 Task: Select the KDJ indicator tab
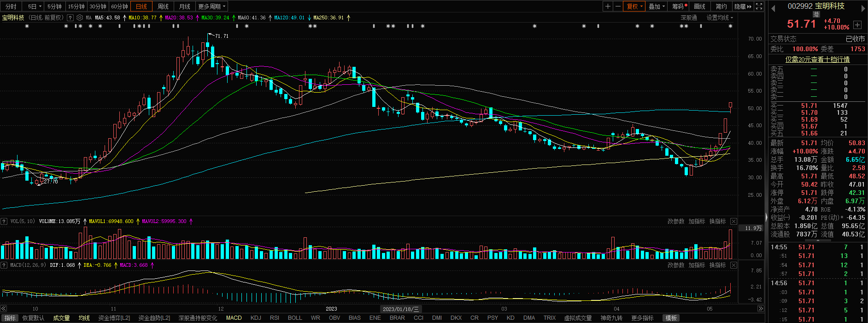(x=256, y=318)
